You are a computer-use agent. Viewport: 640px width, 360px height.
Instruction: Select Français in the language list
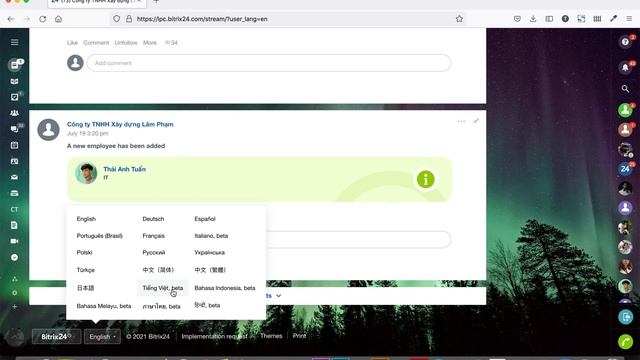153,236
